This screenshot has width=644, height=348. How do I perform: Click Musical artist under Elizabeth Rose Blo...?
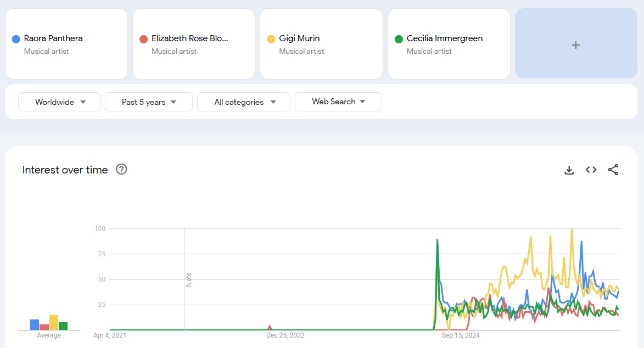click(x=174, y=52)
